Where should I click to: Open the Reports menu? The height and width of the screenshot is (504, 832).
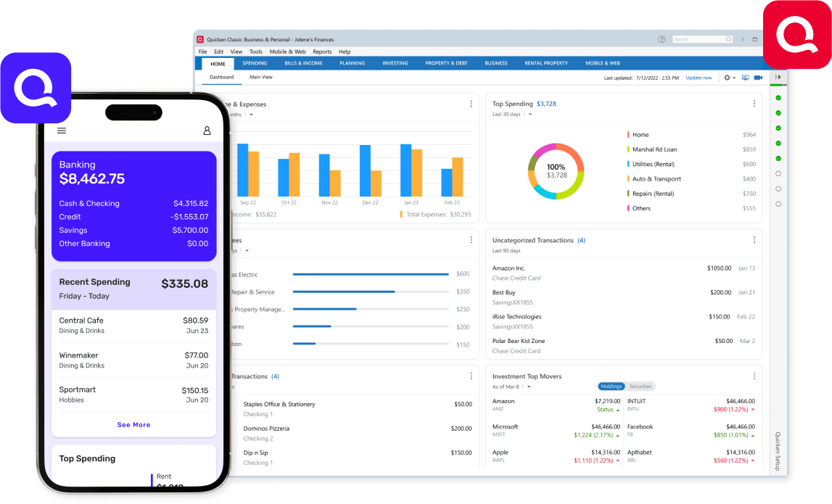[x=322, y=51]
